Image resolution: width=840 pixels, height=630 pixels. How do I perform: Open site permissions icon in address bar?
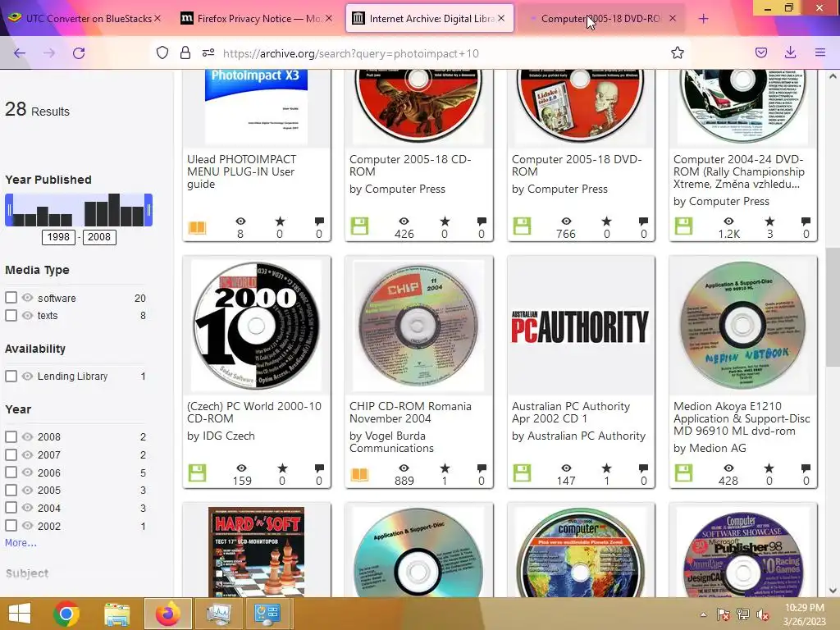pyautogui.click(x=208, y=53)
